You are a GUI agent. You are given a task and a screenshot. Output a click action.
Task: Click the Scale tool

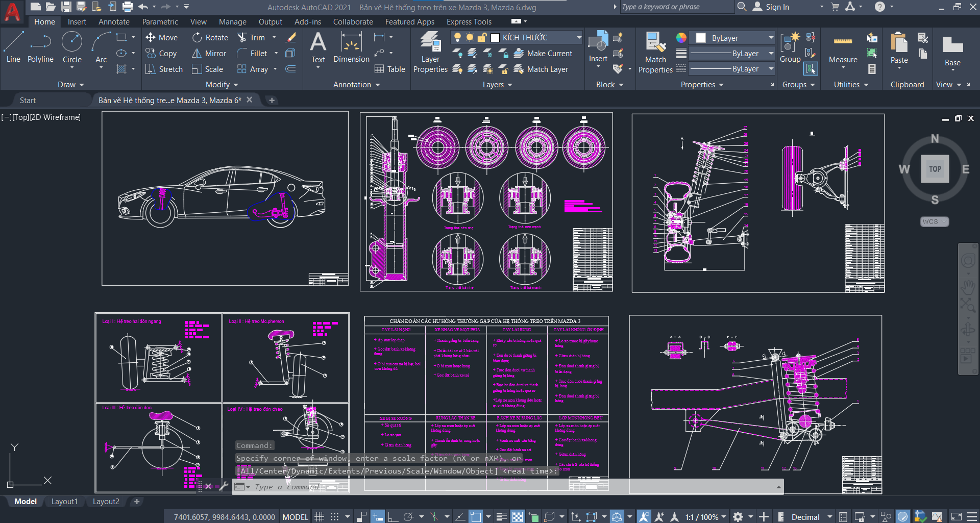click(x=208, y=69)
